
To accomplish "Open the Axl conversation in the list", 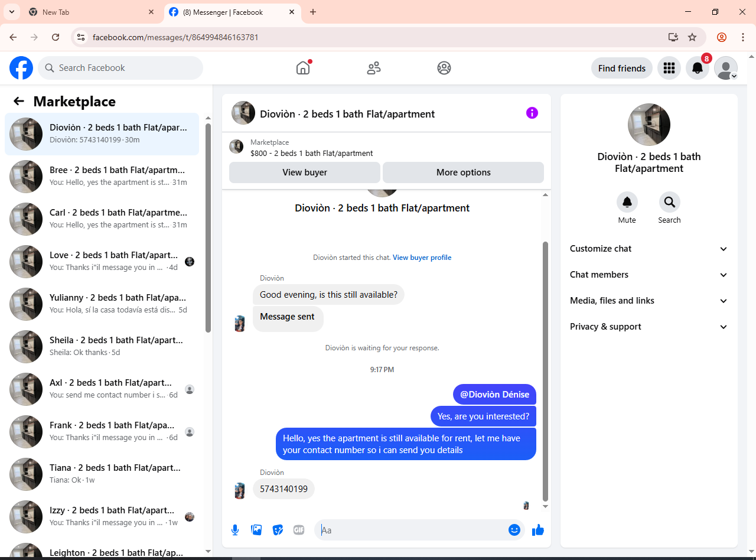I will [x=102, y=389].
